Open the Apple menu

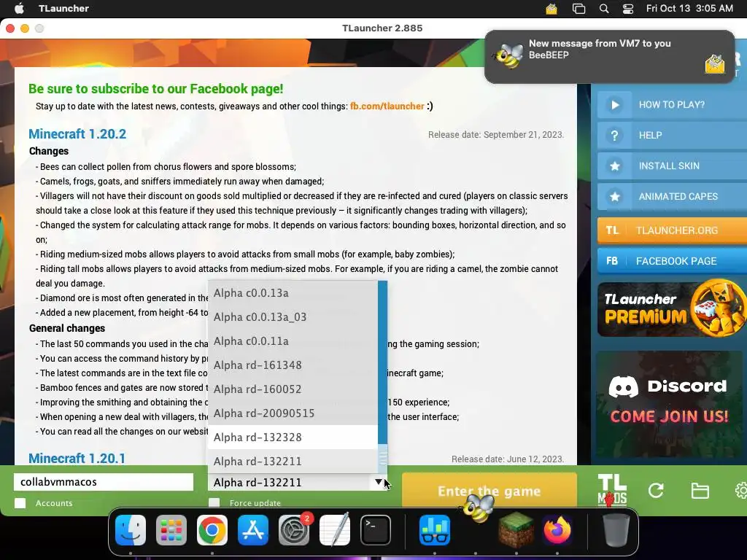(19, 9)
